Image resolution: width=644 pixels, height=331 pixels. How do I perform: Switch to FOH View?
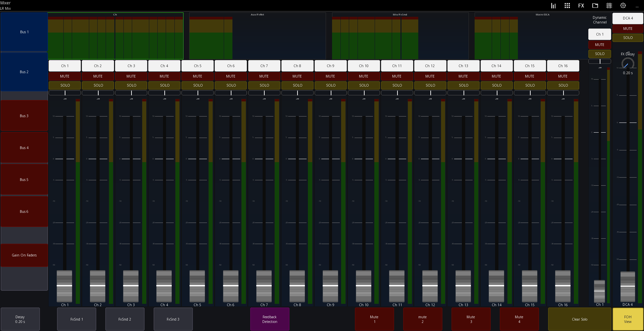click(x=628, y=319)
